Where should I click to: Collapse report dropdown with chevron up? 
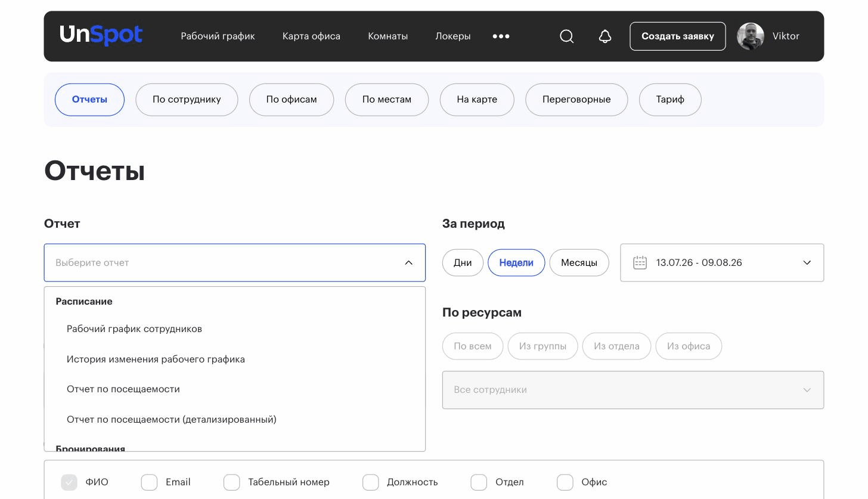[x=409, y=262]
